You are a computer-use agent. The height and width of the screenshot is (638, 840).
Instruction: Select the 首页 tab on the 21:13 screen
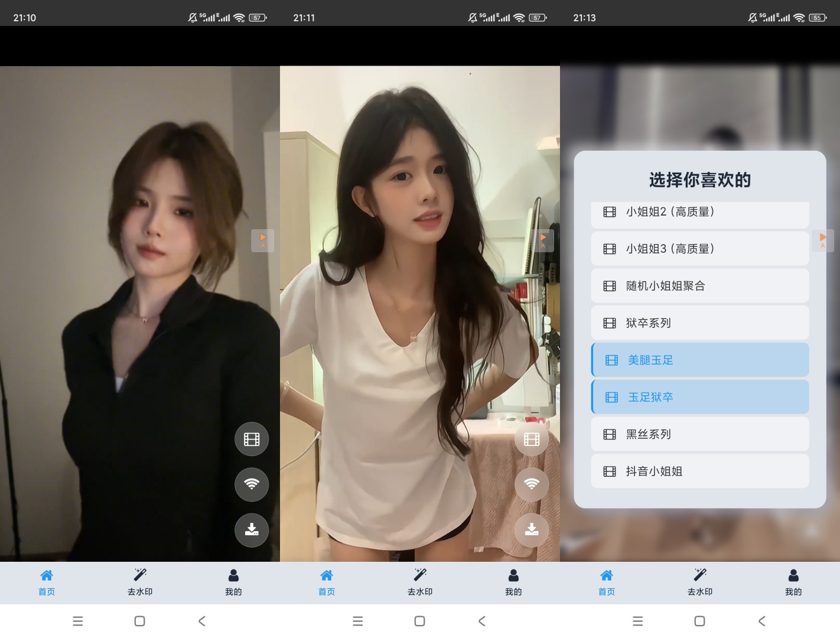coord(607,582)
